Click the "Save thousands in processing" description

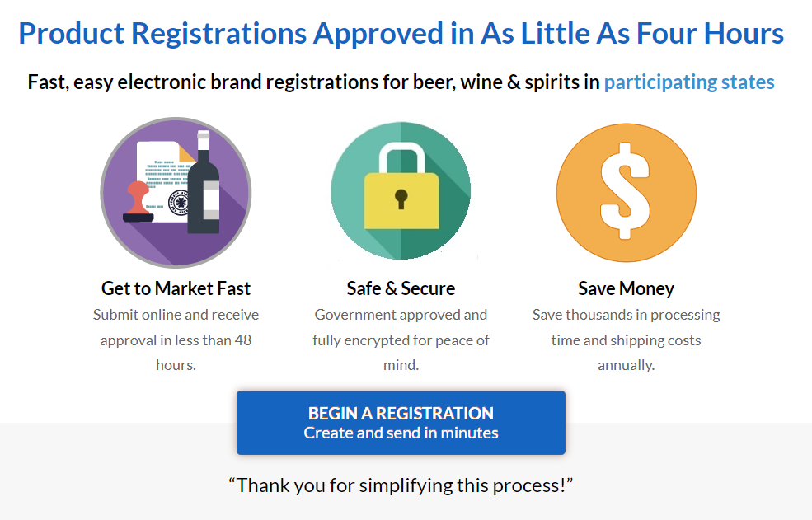(x=626, y=340)
